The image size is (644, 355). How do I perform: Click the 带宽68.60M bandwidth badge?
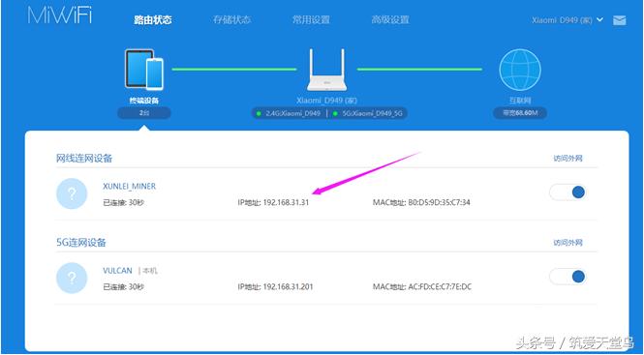(x=520, y=113)
